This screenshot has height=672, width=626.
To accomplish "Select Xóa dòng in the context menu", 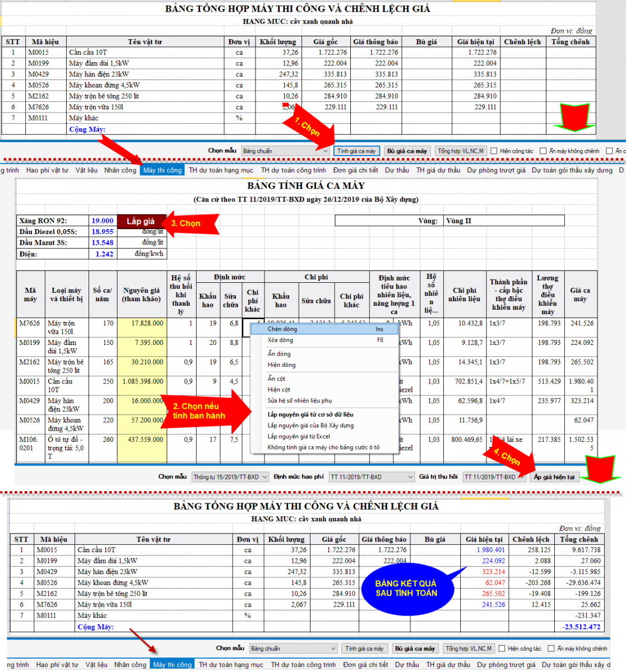I will tap(280, 340).
